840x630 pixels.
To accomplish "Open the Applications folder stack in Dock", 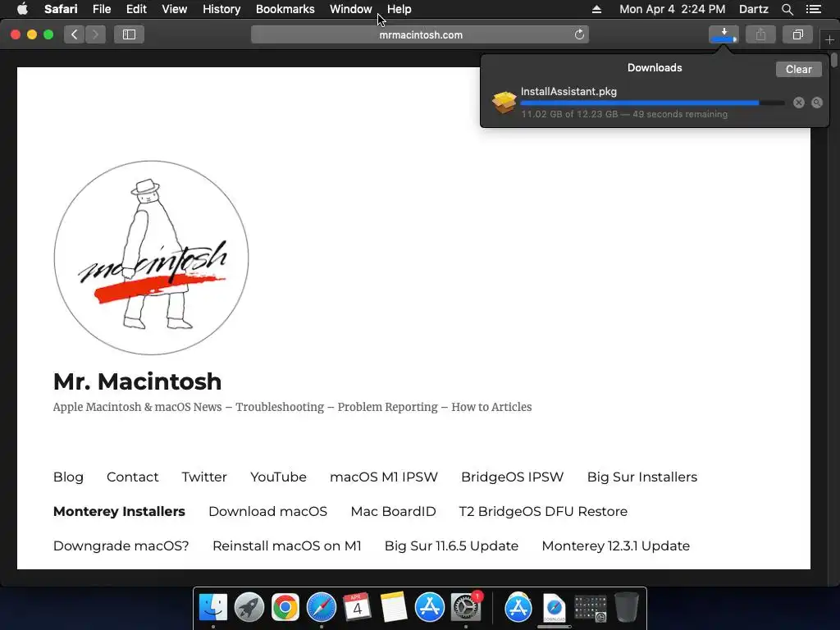I will [518, 608].
